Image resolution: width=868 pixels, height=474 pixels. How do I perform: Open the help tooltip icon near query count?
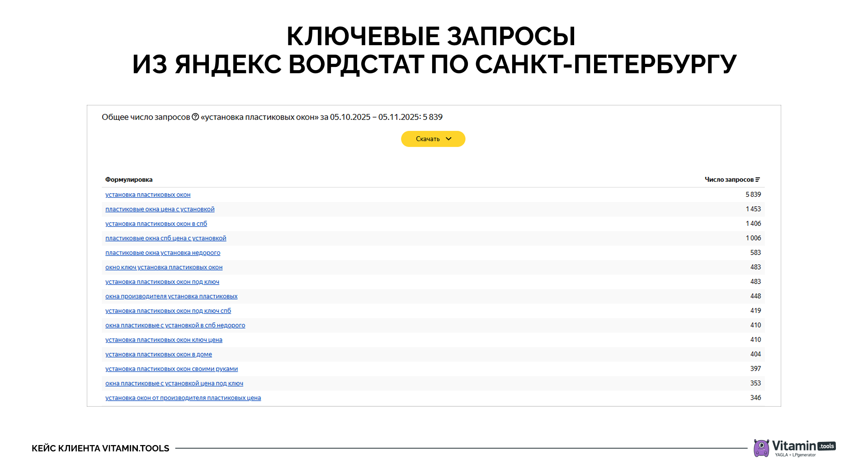point(196,117)
